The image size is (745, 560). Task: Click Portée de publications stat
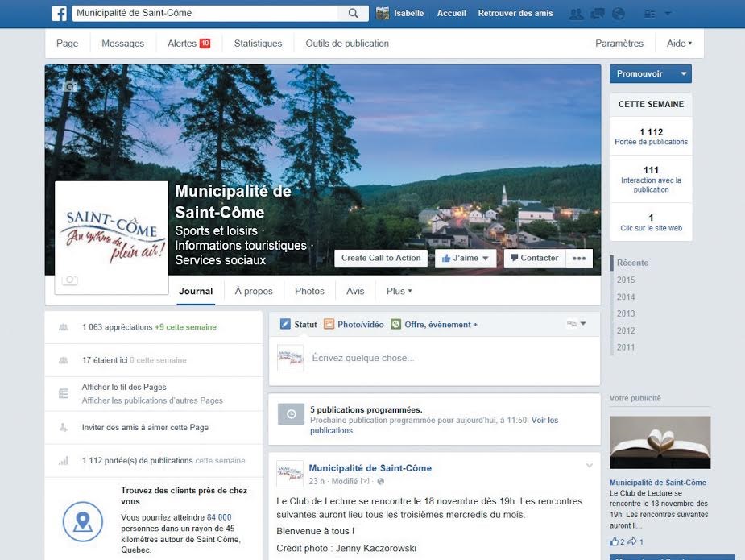pyautogui.click(x=651, y=136)
